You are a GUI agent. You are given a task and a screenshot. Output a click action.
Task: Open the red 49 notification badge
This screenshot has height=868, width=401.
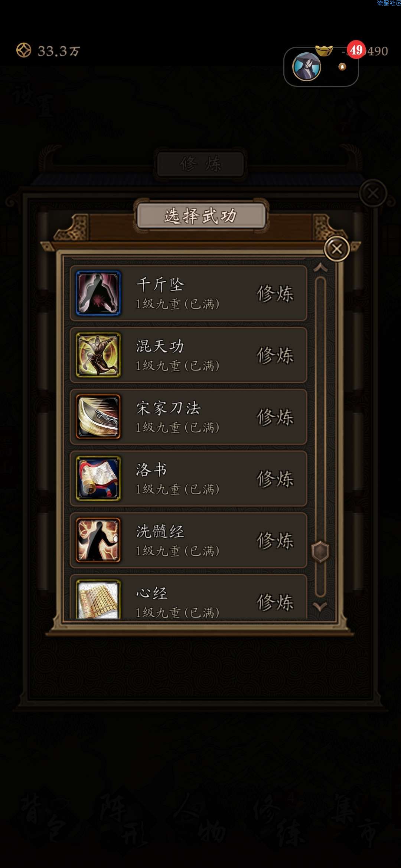(x=356, y=50)
